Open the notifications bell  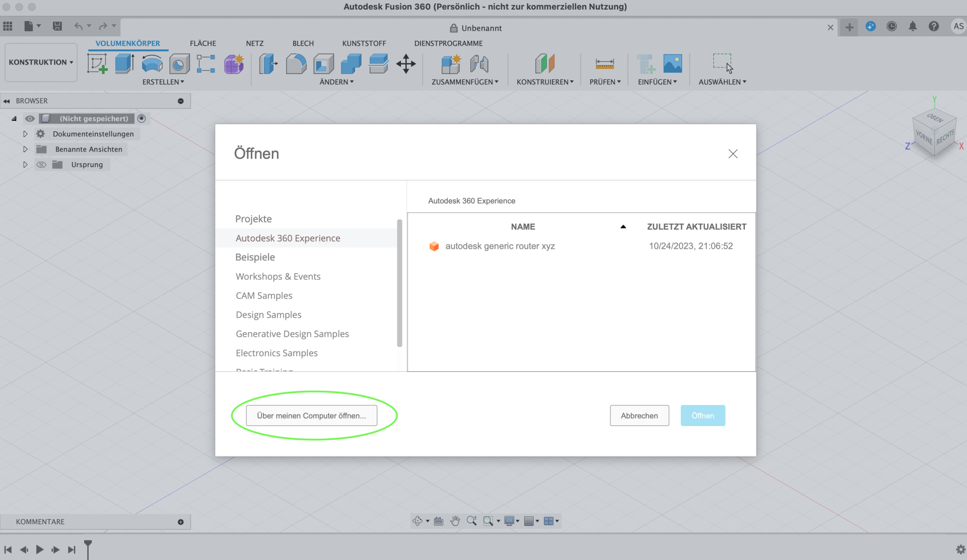[913, 26]
